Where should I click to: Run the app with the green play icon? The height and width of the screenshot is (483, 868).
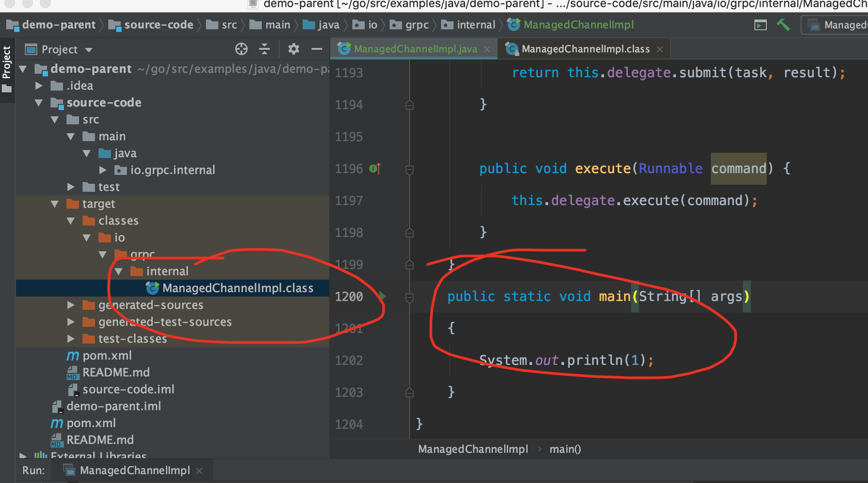761,25
